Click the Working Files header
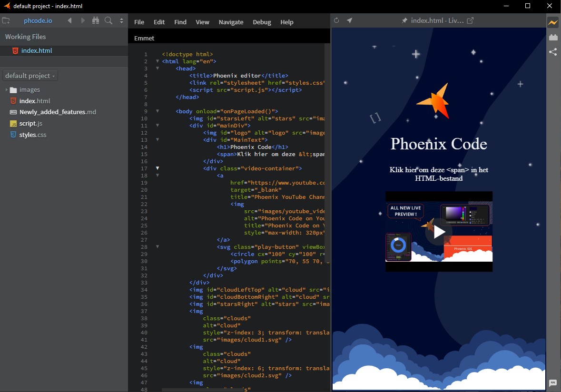561x392 pixels. pos(25,37)
